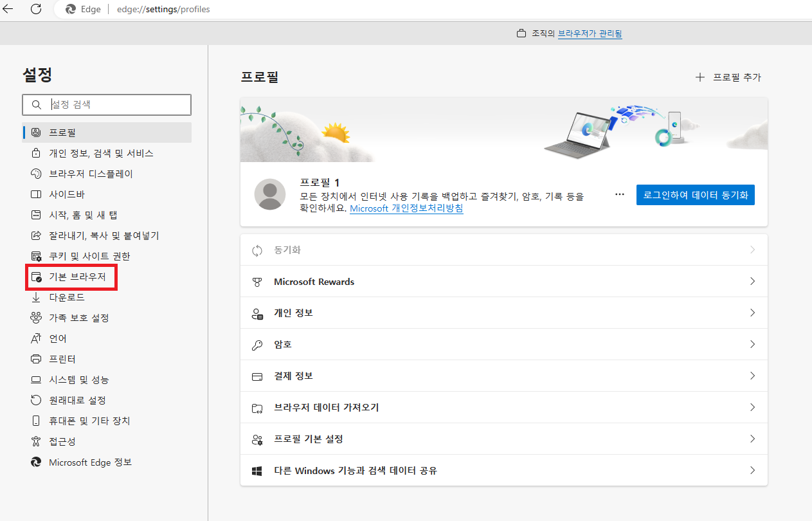Click the 기본 브라우저 sidebar icon

(x=36, y=277)
